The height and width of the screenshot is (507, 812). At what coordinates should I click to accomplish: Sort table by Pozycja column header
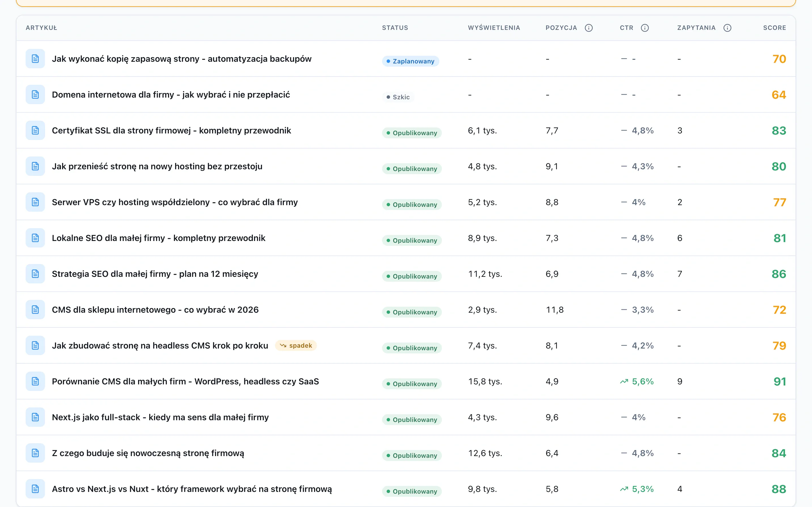point(561,28)
